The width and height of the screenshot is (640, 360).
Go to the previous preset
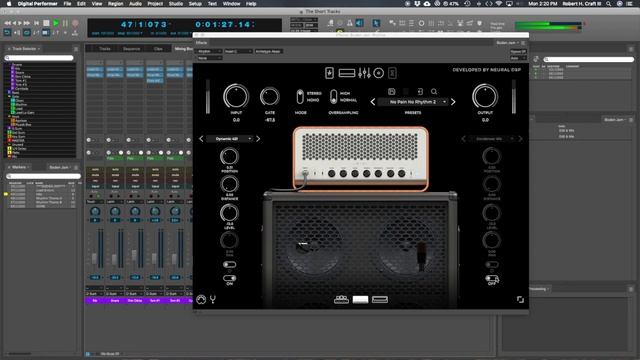tap(373, 102)
